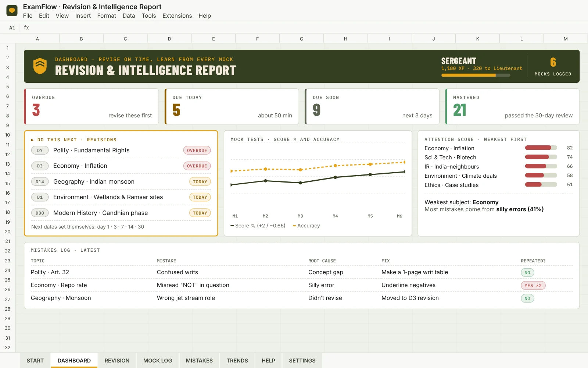This screenshot has height=368, width=588.
Task: Open the Data menu
Action: coord(129,16)
